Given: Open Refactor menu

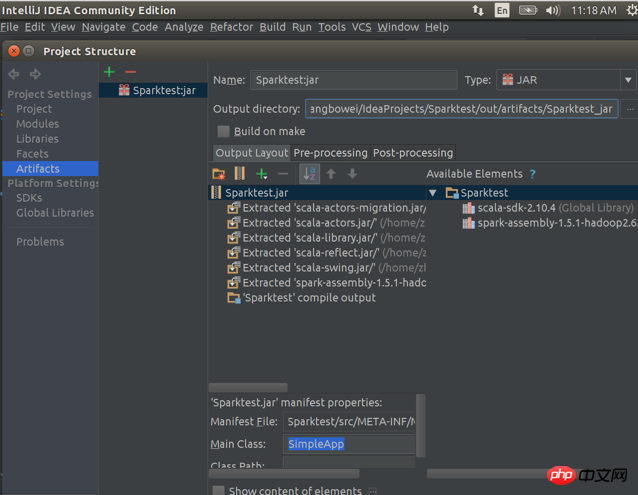Looking at the screenshot, I should point(231,27).
